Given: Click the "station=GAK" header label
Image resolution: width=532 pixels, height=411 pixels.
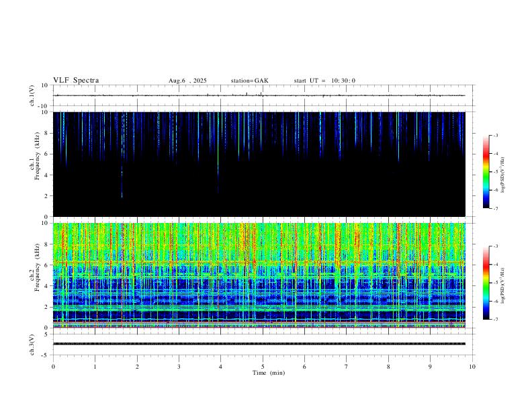Looking at the screenshot, I should (249, 81).
